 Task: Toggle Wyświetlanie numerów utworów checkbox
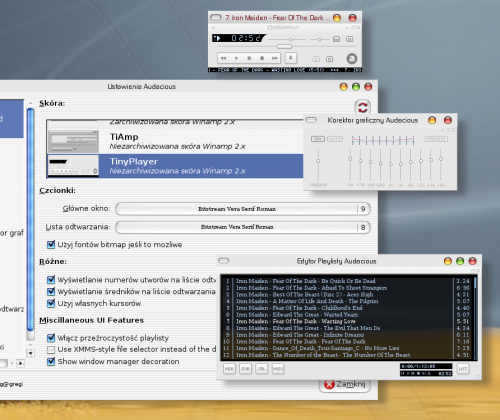click(51, 280)
